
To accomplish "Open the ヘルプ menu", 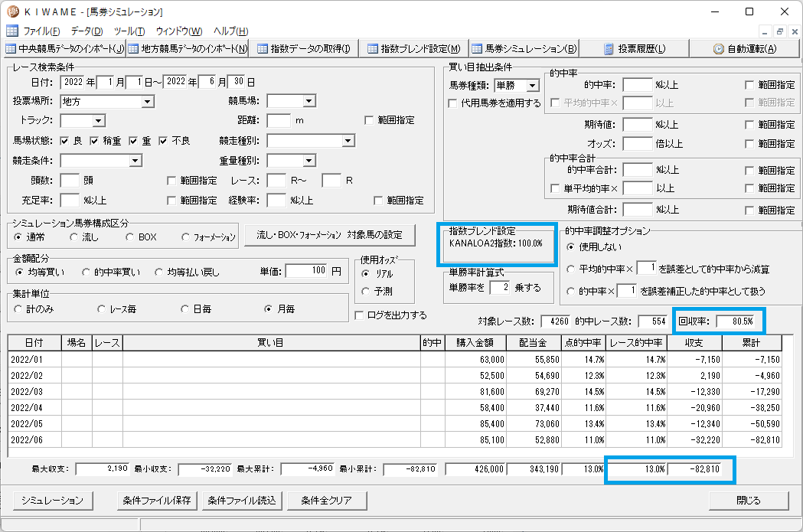I will tap(230, 31).
